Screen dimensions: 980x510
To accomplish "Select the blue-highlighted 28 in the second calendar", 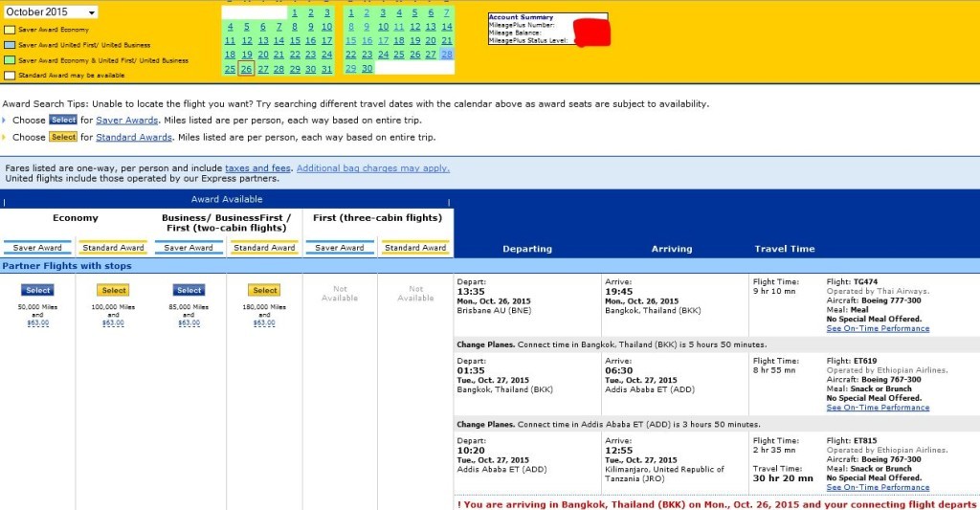I will point(446,55).
